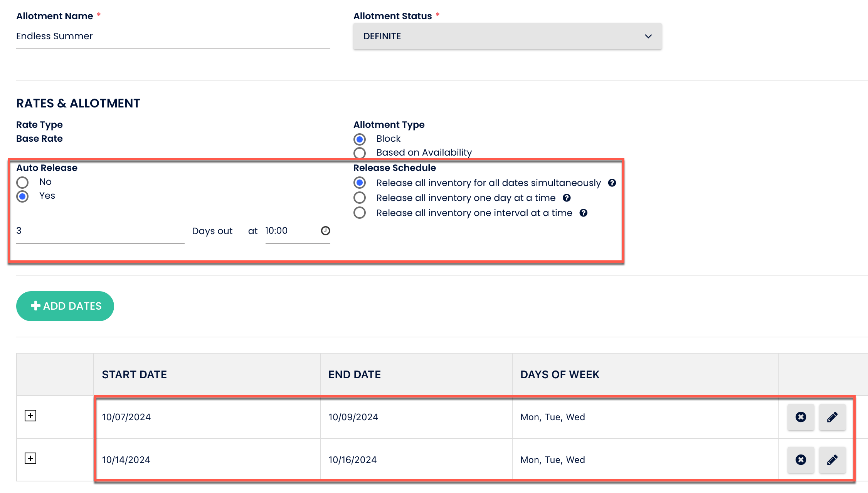Expand the 10/14/2024 date row
The width and height of the screenshot is (868, 493).
[x=30, y=458]
